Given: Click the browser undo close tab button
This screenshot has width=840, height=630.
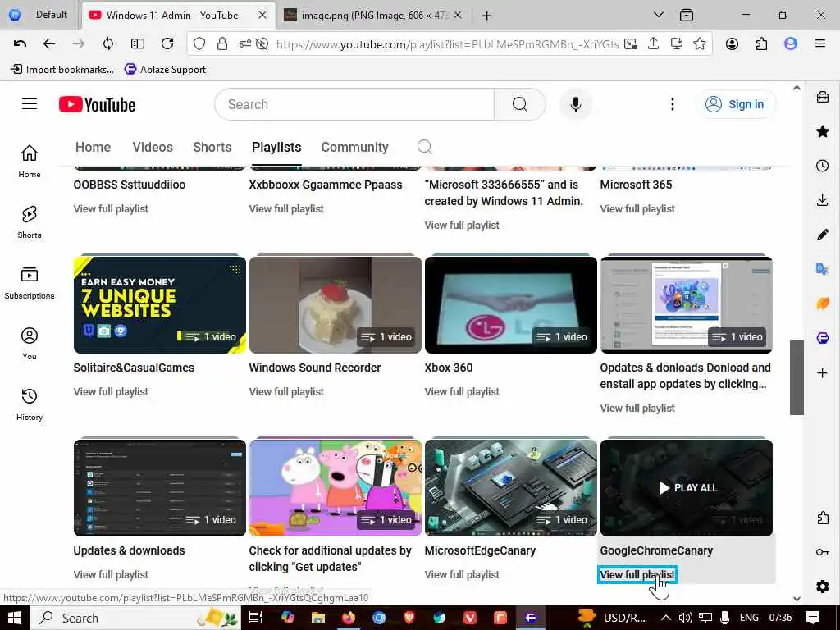Looking at the screenshot, I should 20,44.
